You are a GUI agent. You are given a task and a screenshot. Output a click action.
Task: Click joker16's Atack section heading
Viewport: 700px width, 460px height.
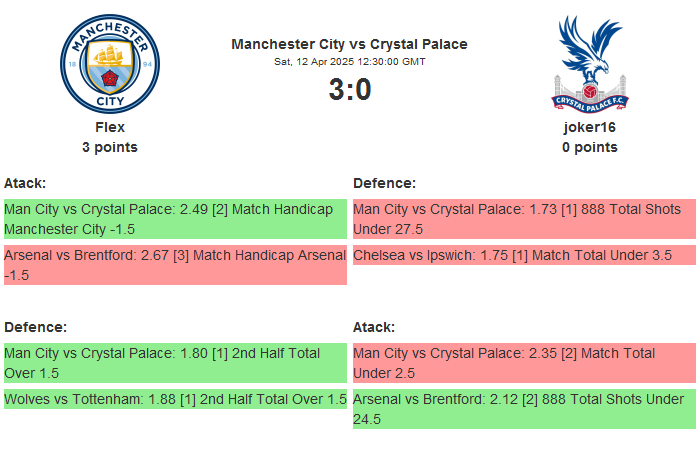(374, 327)
